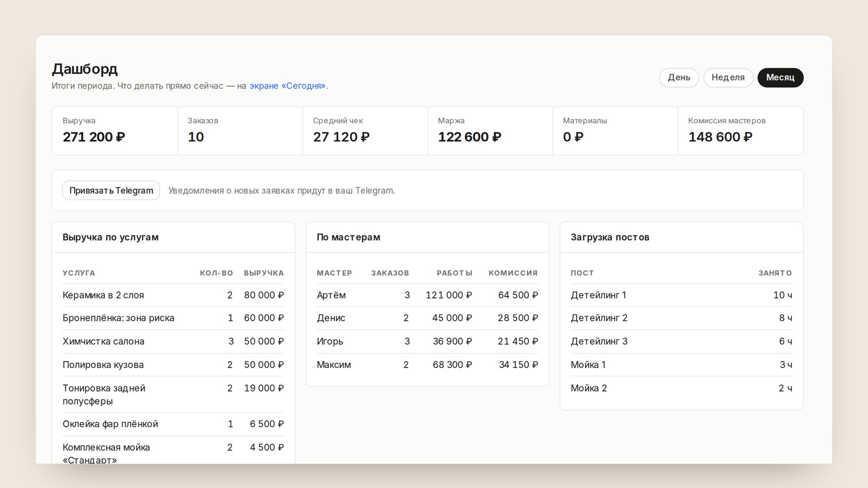The height and width of the screenshot is (488, 868).
Task: Select the Месяц period button
Action: click(x=780, y=78)
